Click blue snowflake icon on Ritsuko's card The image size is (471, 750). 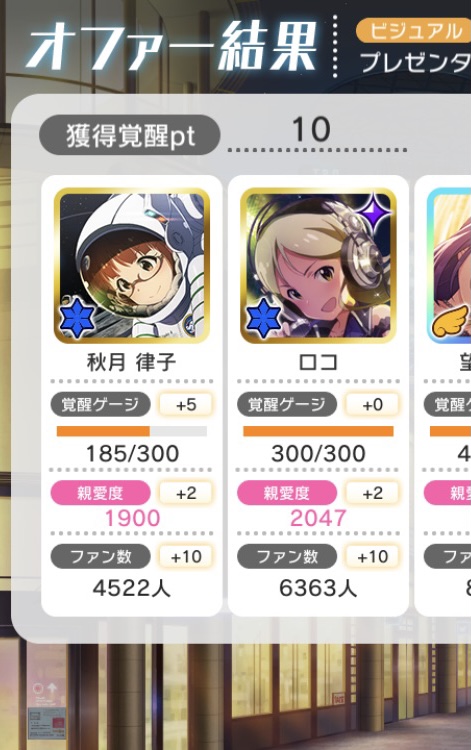coord(77,318)
